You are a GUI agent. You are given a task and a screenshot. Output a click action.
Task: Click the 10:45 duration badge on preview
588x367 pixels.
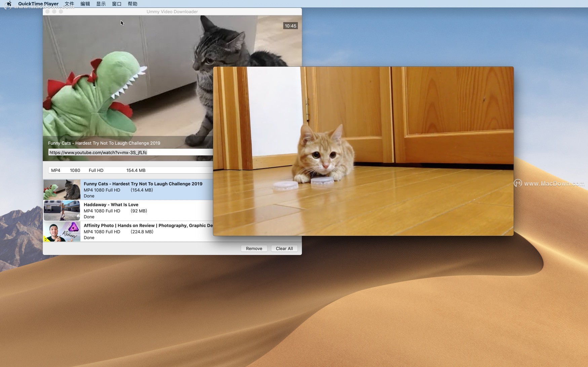tap(290, 26)
